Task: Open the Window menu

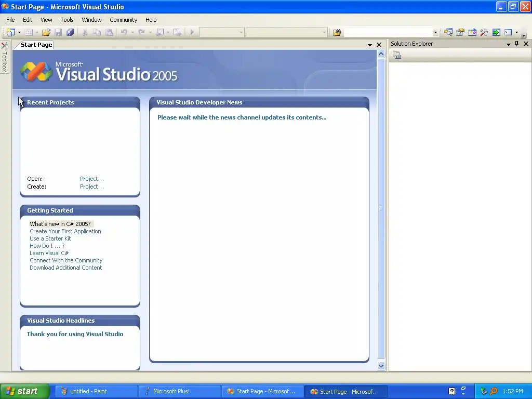Action: (x=91, y=20)
